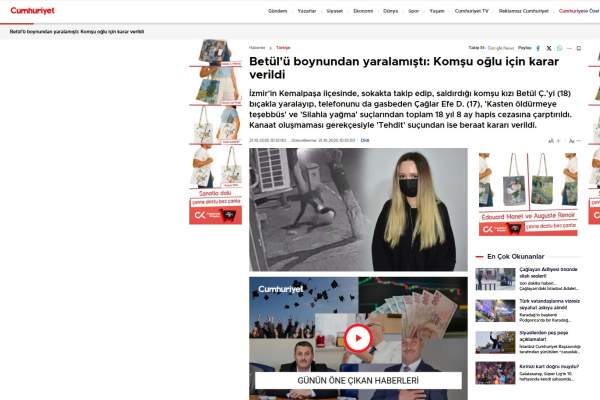
Task: Share article via WhatsApp icon
Action: [x=559, y=48]
